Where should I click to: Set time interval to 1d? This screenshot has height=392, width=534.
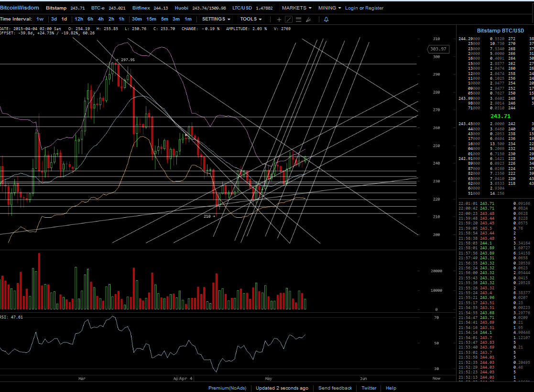tap(64, 19)
